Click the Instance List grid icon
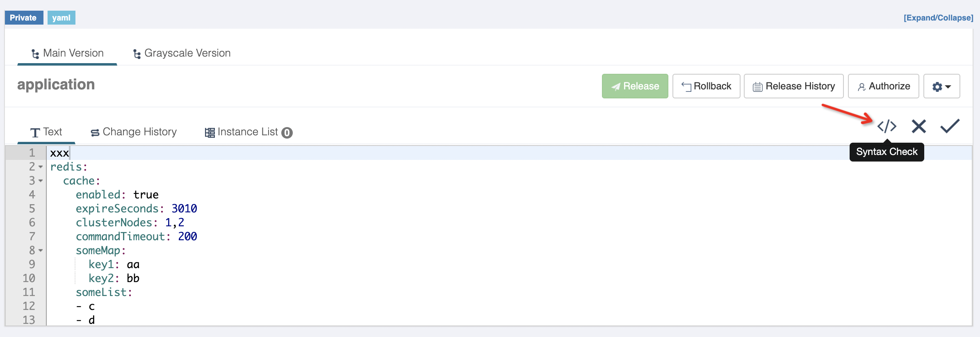The height and width of the screenshot is (337, 980). pyautogui.click(x=209, y=132)
